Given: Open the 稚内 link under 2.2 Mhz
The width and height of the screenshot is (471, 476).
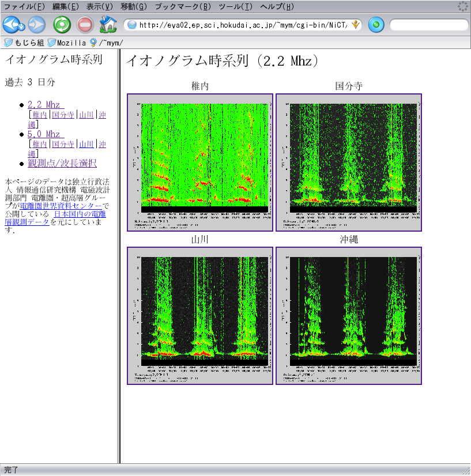Looking at the screenshot, I should [39, 115].
